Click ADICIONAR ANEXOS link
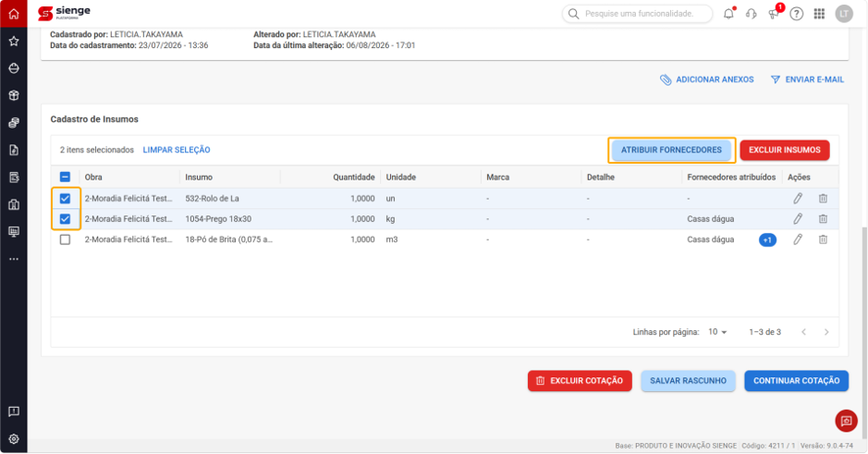Image resolution: width=868 pixels, height=454 pixels. click(x=707, y=80)
